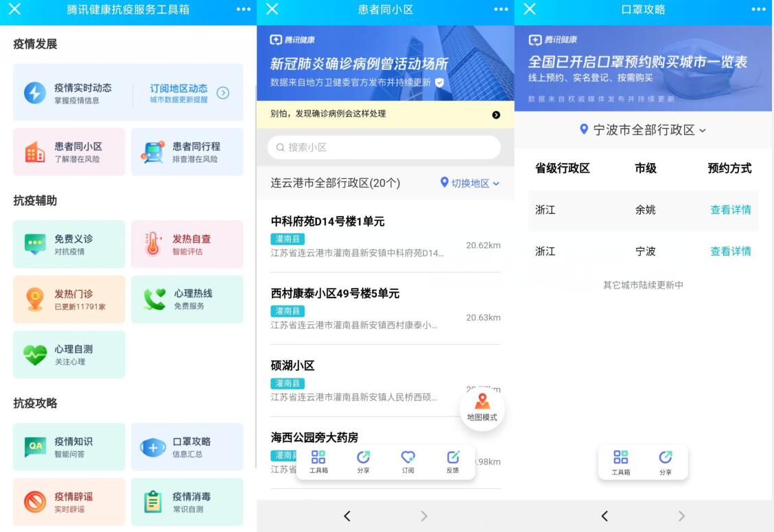
Task: Go back in the 口罩攻略 panel
Action: 605,516
